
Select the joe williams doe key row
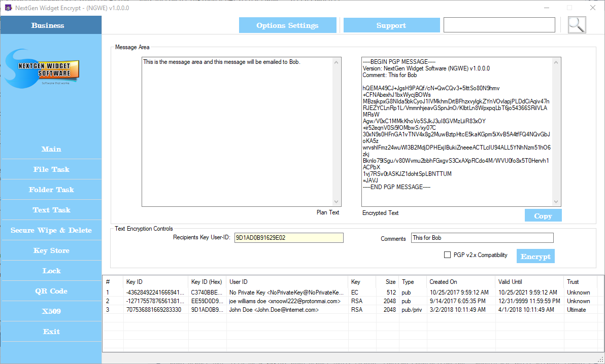[351, 301]
